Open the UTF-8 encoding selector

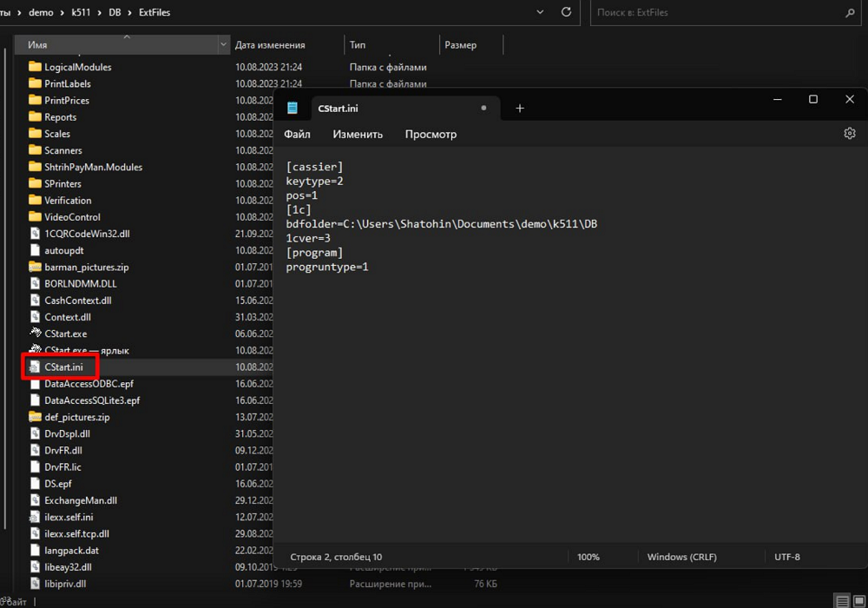pos(786,557)
